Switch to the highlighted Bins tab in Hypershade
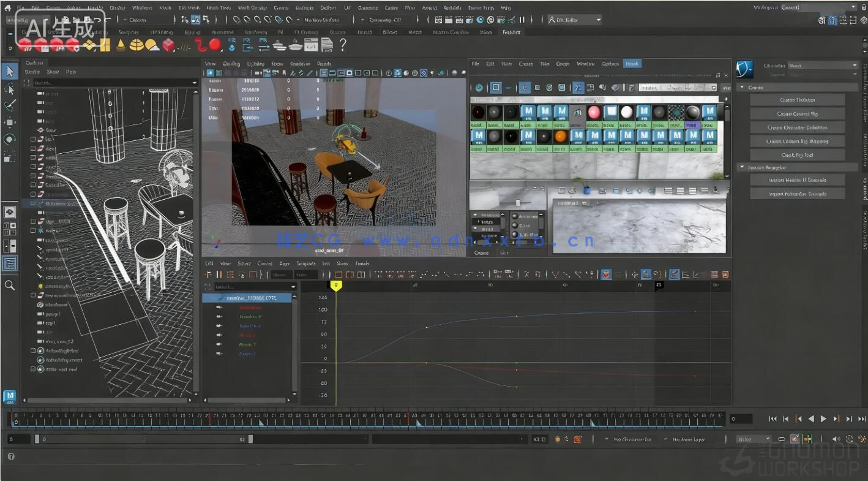 click(632, 63)
